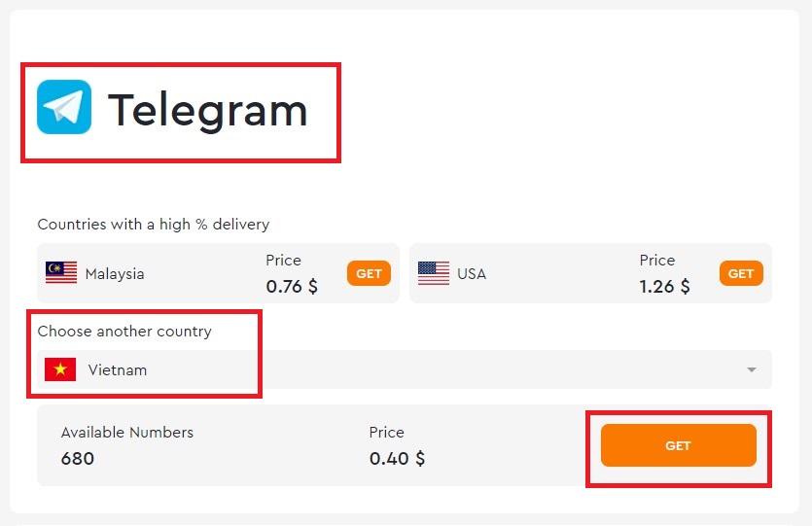Click the Vietnam flag icon
Screen dimensions: 812x526
tap(60, 369)
